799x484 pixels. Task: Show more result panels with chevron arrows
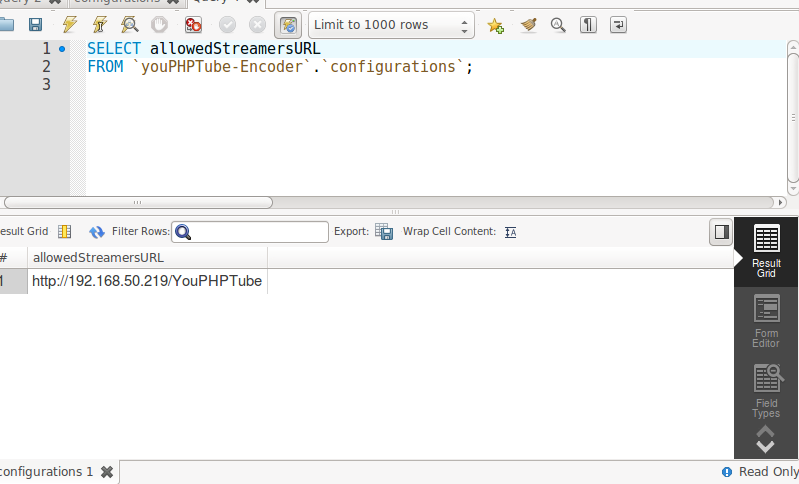click(x=765, y=439)
